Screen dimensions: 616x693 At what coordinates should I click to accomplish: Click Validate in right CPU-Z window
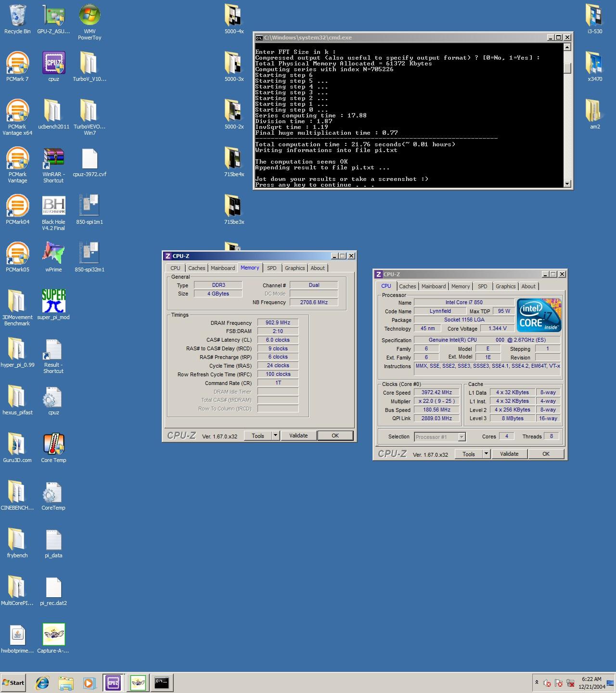(509, 454)
